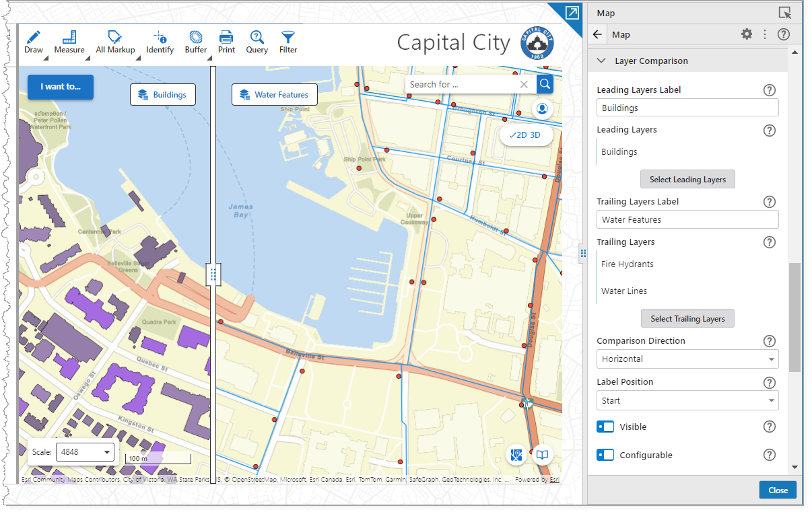
Task: Open help for Trailing Layers
Action: [770, 242]
